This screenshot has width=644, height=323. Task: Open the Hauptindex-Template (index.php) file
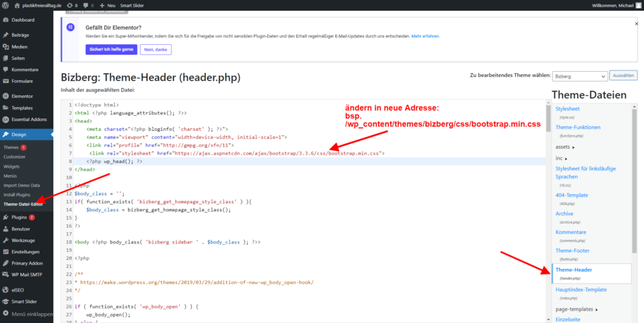(x=581, y=289)
